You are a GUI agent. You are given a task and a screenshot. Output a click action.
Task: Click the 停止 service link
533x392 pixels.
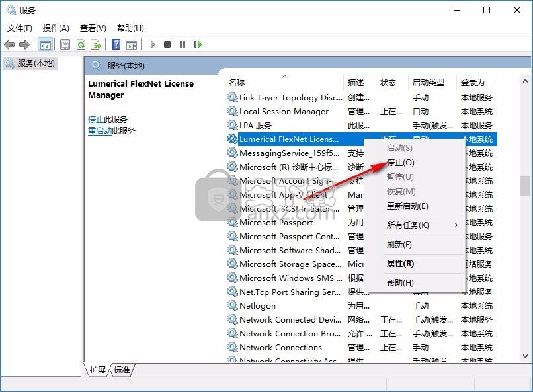point(96,119)
